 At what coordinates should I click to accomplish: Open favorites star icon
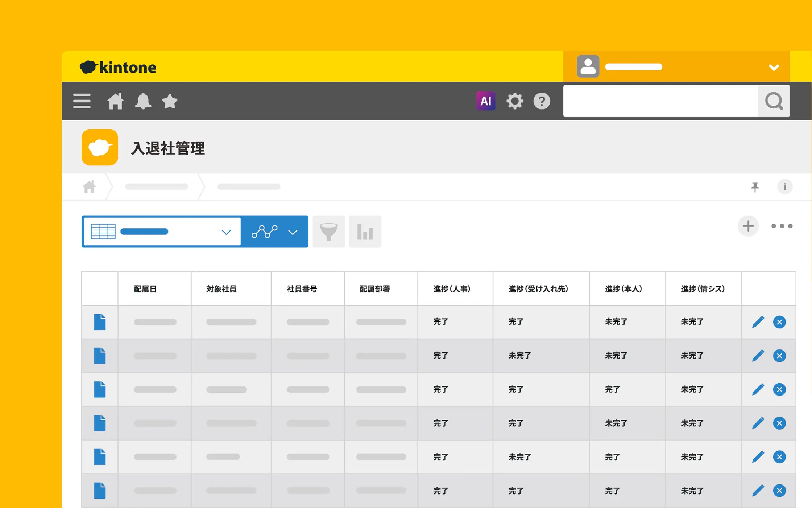[170, 101]
